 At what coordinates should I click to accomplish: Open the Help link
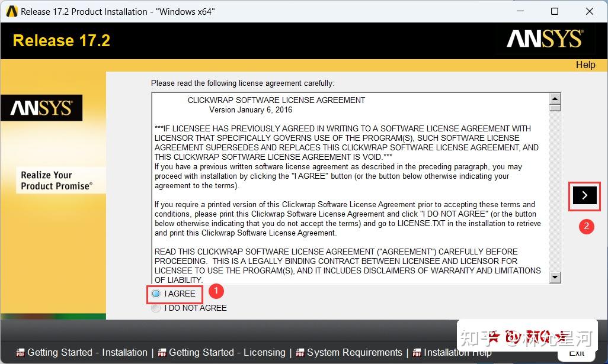[585, 65]
